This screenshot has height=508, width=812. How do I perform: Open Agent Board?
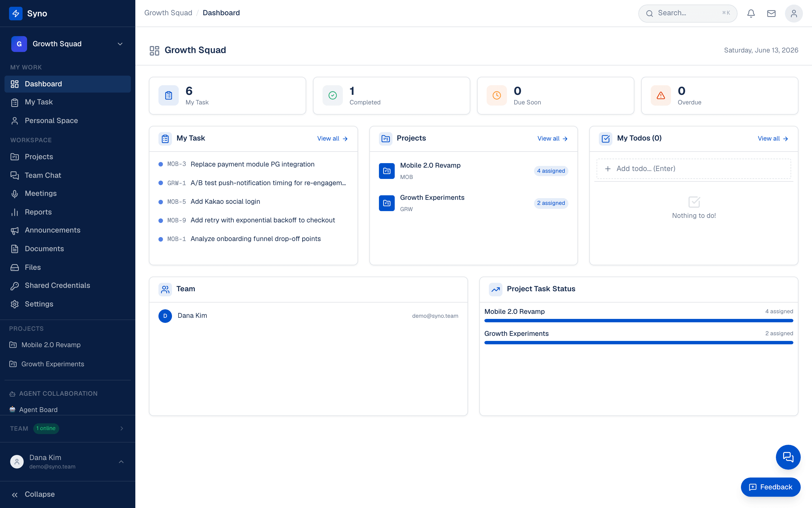(x=68, y=410)
